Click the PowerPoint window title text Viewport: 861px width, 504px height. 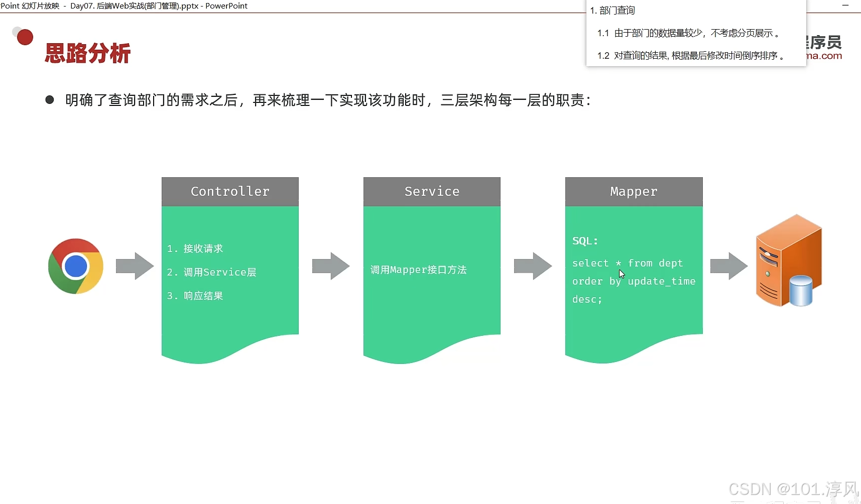[x=124, y=6]
